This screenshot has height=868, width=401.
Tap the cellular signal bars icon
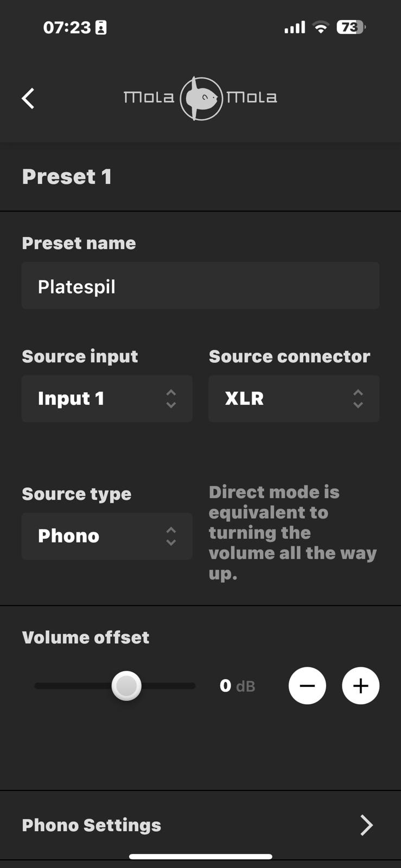(295, 27)
